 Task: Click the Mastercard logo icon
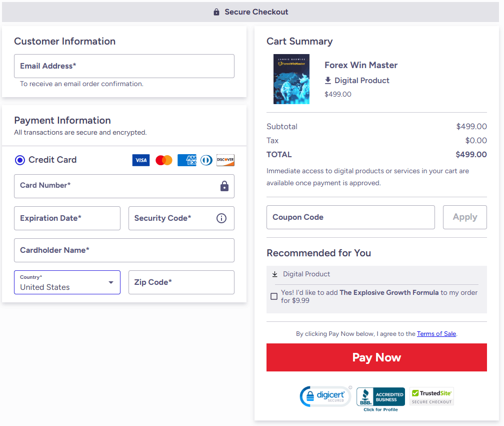(163, 160)
